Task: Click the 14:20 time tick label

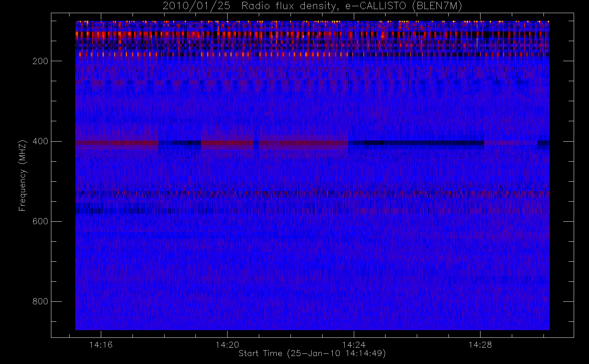Action: pyautogui.click(x=227, y=345)
